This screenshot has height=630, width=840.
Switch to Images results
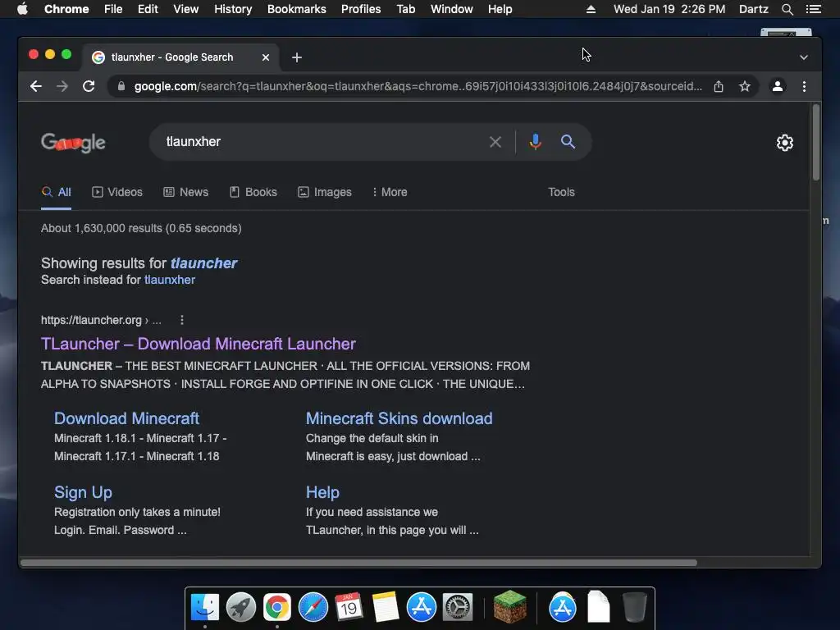[325, 192]
